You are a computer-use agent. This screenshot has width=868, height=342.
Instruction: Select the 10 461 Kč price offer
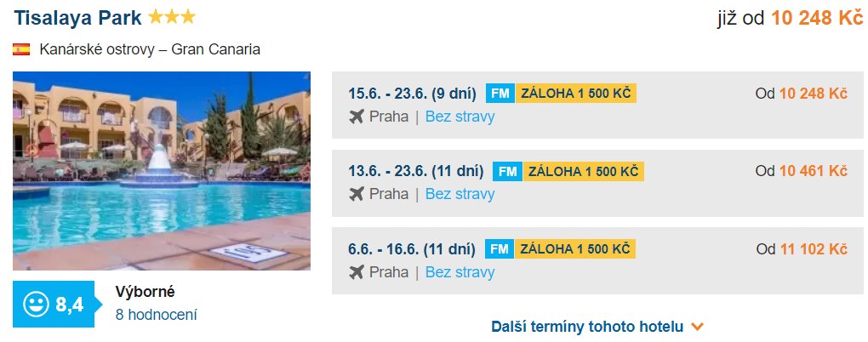point(813,171)
